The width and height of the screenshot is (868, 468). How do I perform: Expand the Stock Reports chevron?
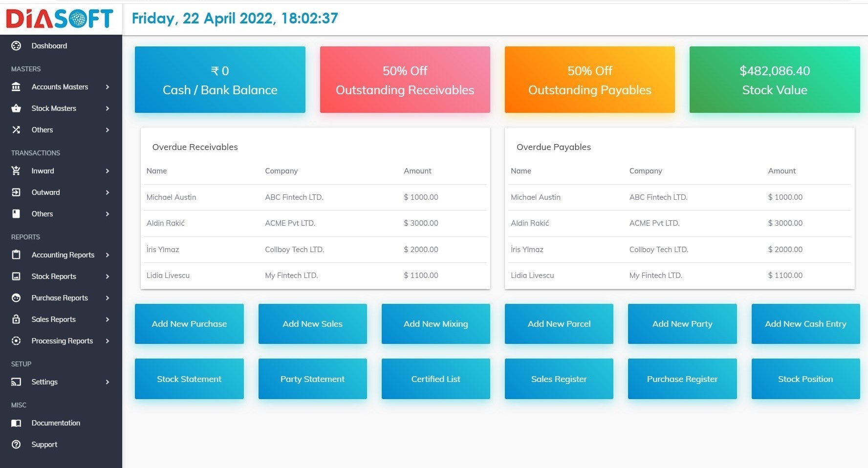pyautogui.click(x=108, y=277)
